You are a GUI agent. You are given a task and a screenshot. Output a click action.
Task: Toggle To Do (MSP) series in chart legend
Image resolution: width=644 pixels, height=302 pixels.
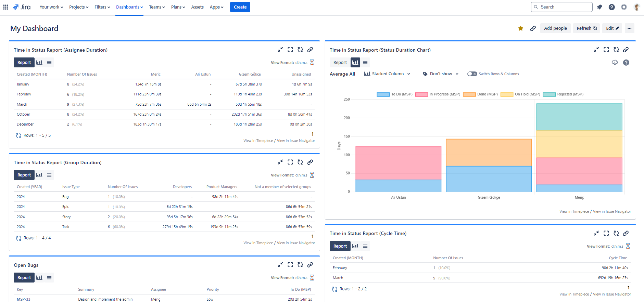pyautogui.click(x=394, y=94)
